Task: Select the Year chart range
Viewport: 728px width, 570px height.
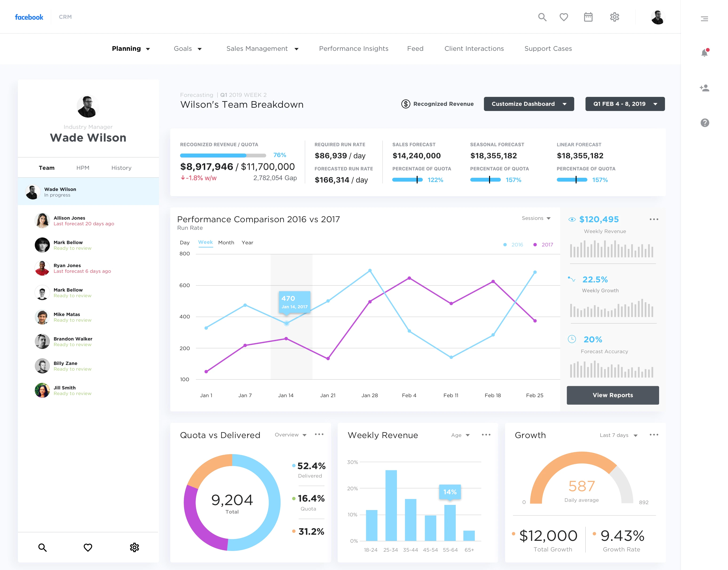Action: coord(247,243)
